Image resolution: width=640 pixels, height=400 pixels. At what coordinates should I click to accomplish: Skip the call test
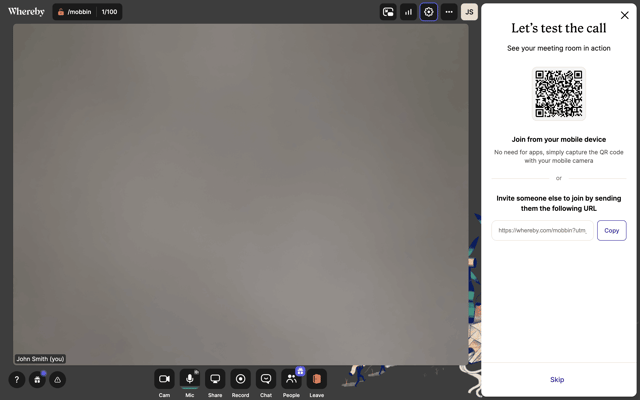tap(557, 380)
